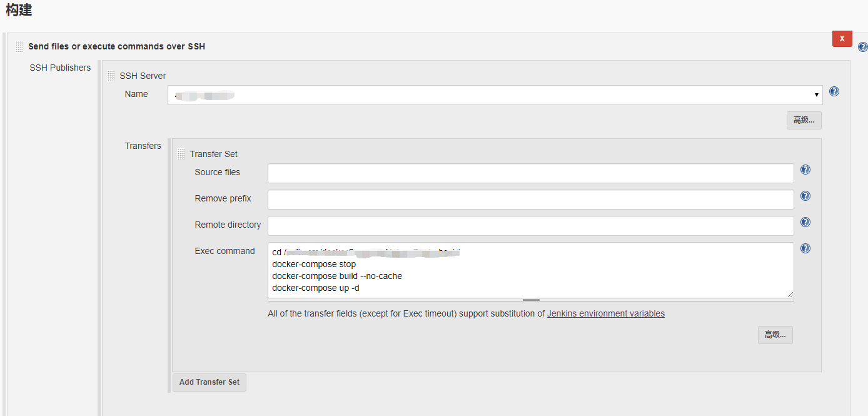Click help icon next to Remote directory
The height and width of the screenshot is (416, 868).
coord(805,222)
